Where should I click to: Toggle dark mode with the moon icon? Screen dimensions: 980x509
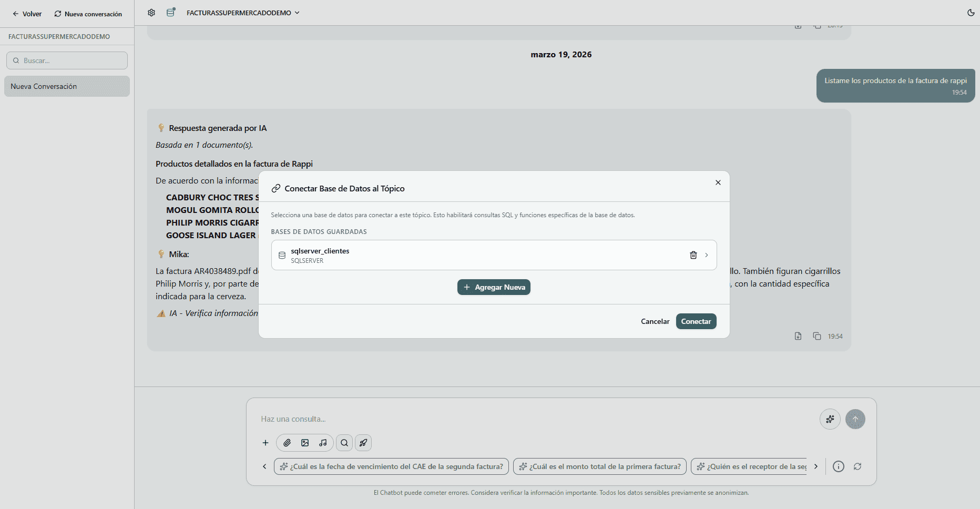971,12
